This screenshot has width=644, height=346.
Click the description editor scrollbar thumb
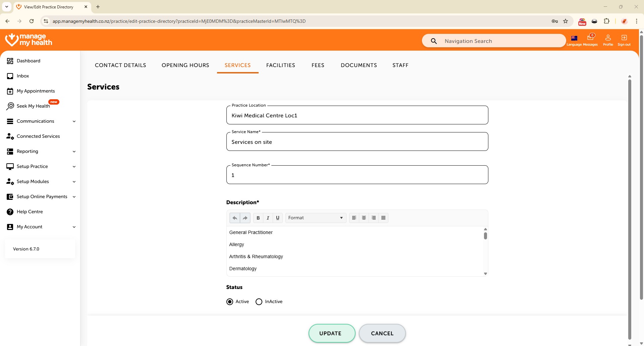pyautogui.click(x=485, y=236)
